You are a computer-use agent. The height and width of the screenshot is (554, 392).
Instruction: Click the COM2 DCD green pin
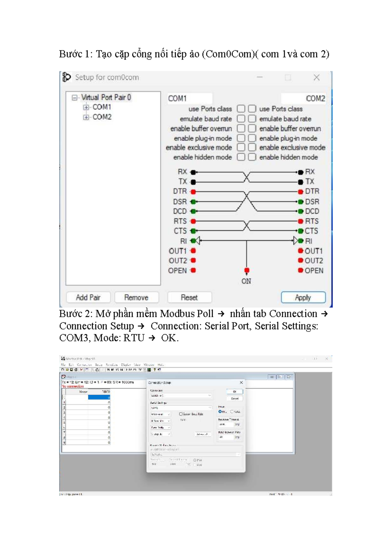[301, 211]
